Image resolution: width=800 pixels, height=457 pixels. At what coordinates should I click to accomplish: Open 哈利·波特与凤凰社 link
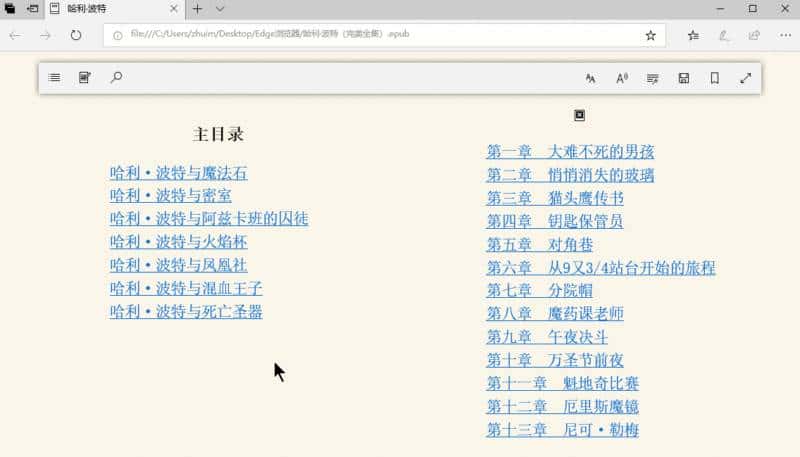pyautogui.click(x=179, y=265)
